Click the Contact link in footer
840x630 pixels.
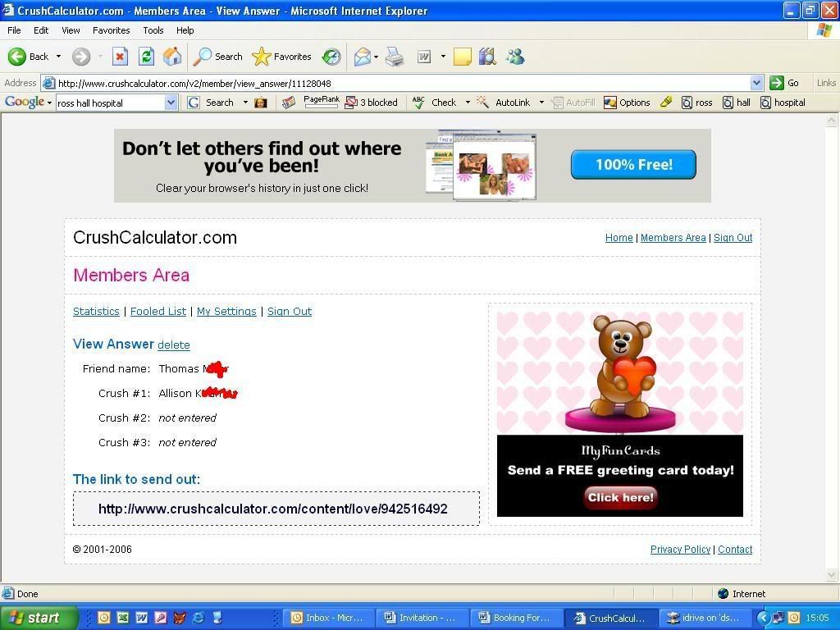point(735,549)
